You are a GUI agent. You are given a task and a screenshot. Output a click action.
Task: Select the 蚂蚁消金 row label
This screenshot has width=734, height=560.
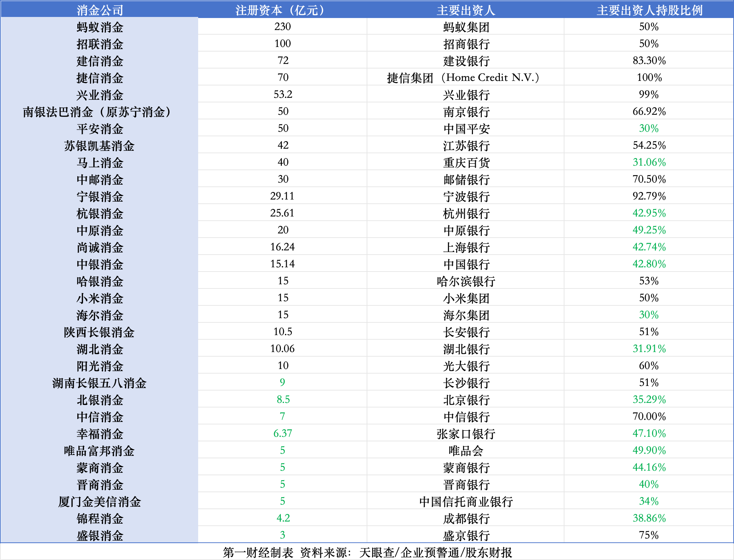pos(99,26)
